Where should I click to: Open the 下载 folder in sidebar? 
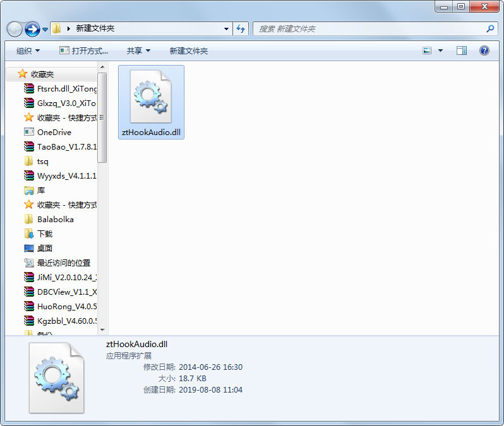point(45,234)
